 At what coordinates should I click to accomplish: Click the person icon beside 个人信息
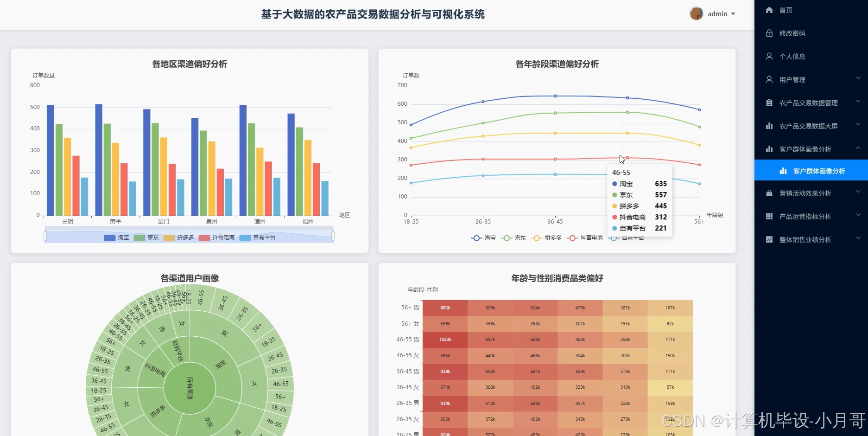tap(769, 56)
